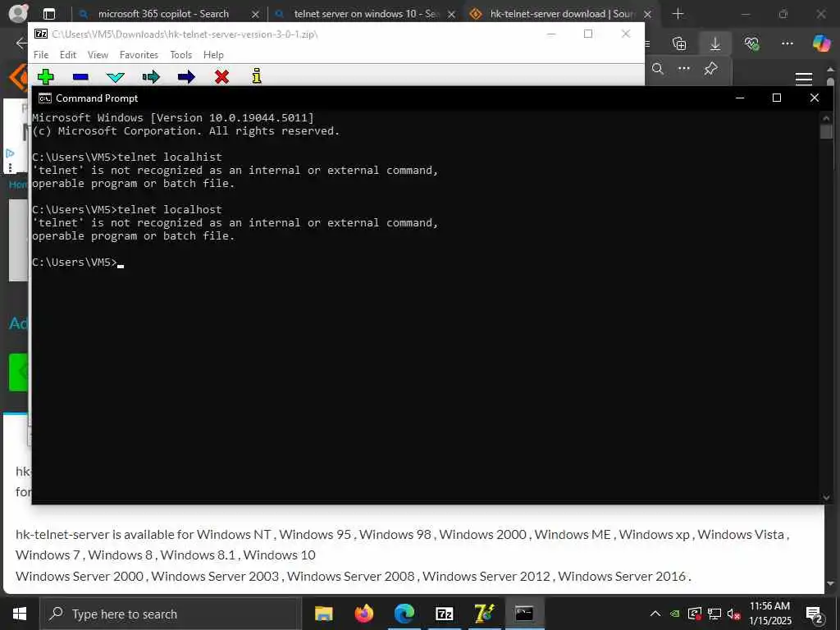The image size is (840, 630).
Task: Open the Help menu in 7-Zip
Action: [x=213, y=55]
